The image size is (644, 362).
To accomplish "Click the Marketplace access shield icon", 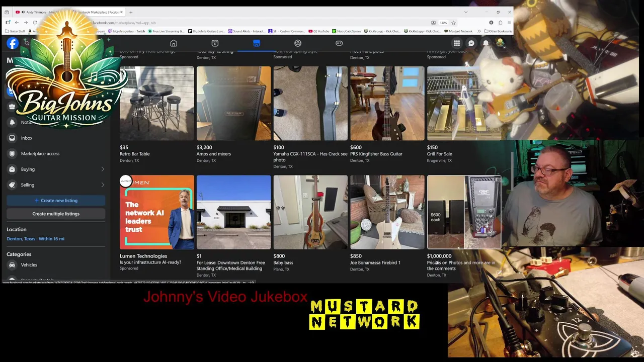I will click(12, 153).
